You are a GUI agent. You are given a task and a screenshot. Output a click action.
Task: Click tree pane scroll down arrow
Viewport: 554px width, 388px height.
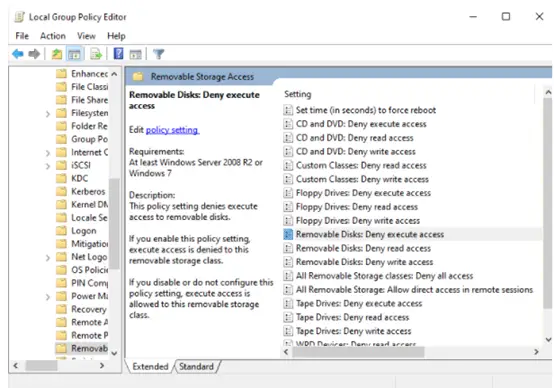[114, 353]
